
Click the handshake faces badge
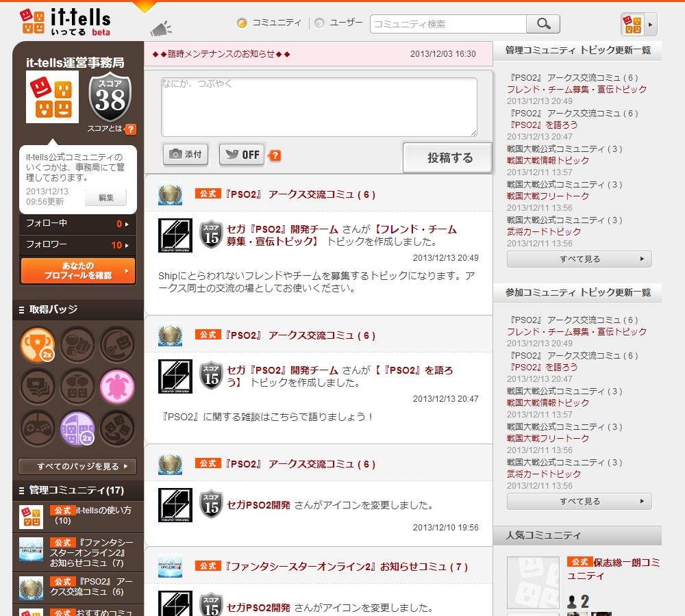117,428
